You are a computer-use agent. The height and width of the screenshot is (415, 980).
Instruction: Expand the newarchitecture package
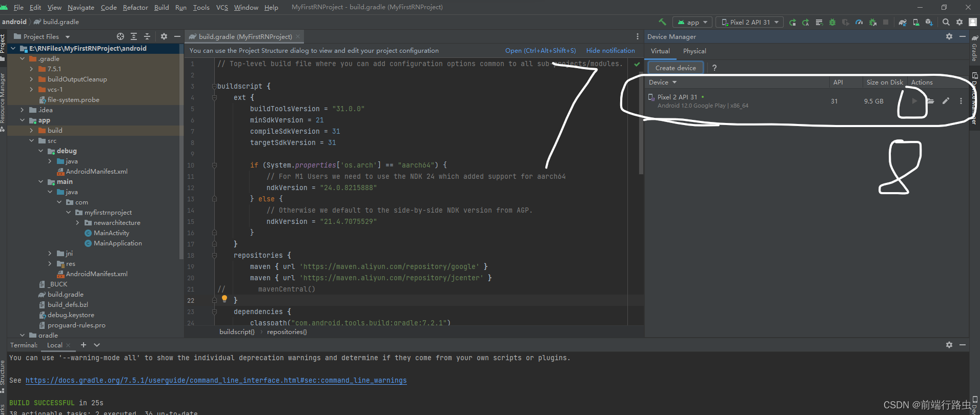(x=77, y=222)
